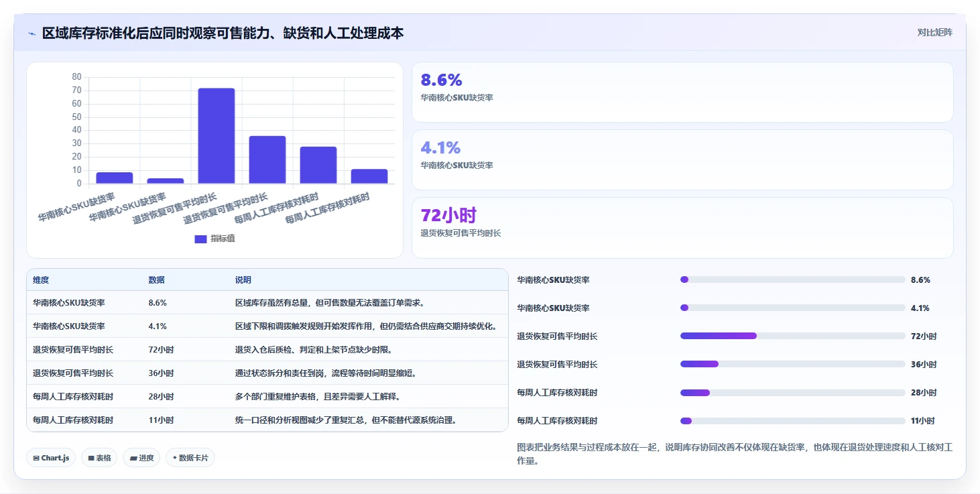The height and width of the screenshot is (494, 980).
Task: Click the progress bar showing 11小时
Action: [793, 420]
